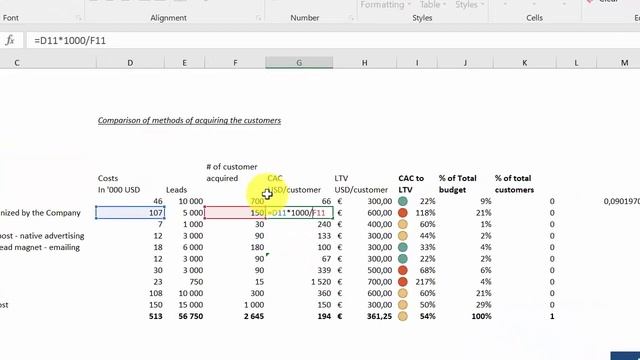
Task: Select the 'ead magnet - emailing' row label
Action: pyautogui.click(x=40, y=247)
